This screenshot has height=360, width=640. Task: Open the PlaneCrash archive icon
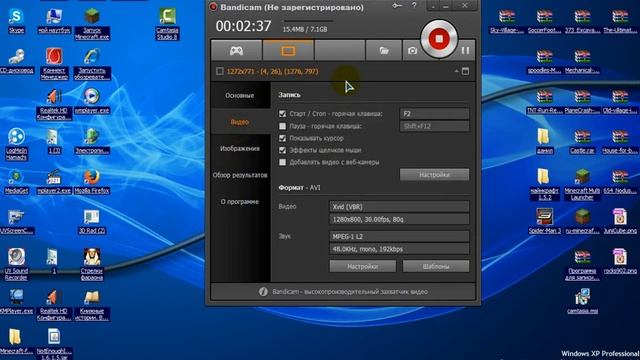pos(582,102)
